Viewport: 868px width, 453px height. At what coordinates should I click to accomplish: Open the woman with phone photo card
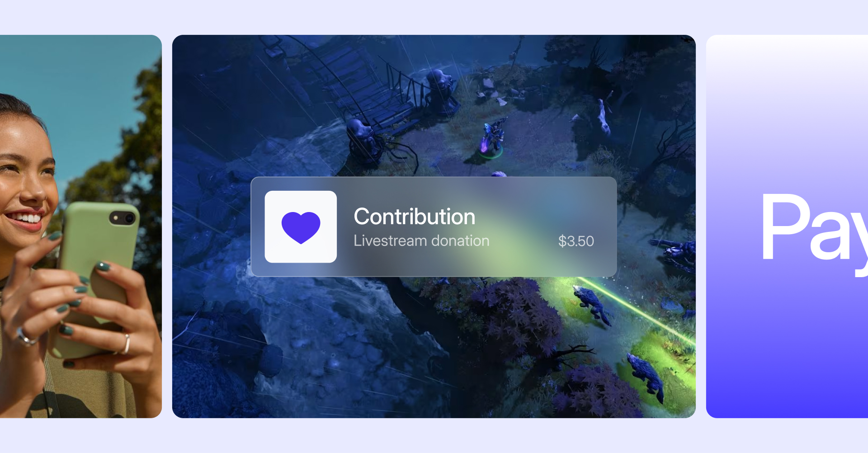[x=81, y=226]
